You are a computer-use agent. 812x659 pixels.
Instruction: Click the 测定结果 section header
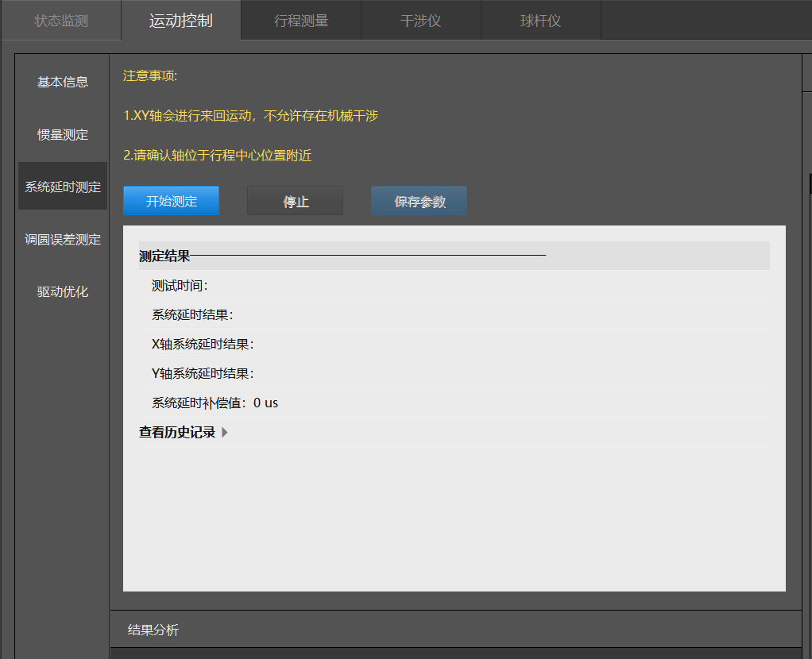(x=454, y=255)
